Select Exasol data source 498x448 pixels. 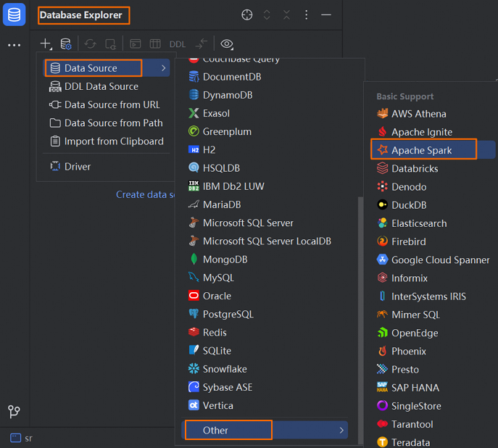point(265,113)
